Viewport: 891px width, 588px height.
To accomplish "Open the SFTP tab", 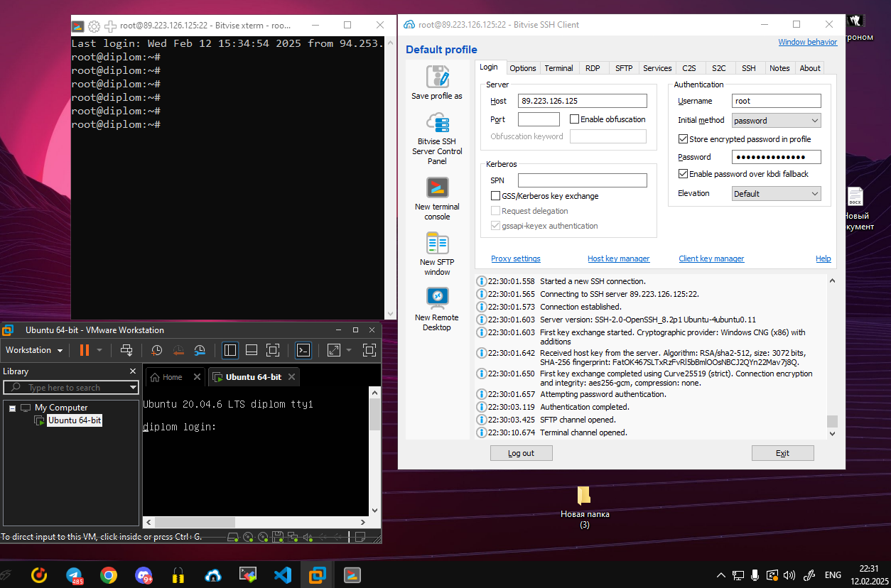I will click(x=623, y=68).
